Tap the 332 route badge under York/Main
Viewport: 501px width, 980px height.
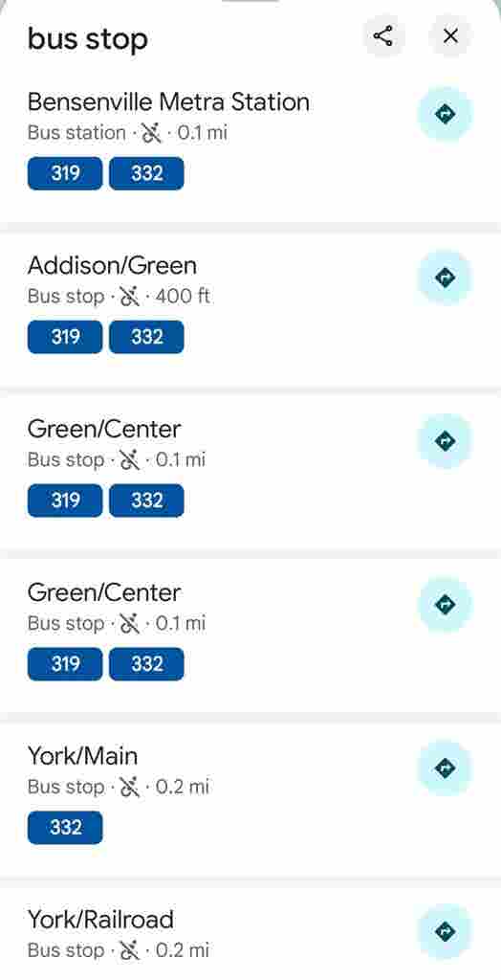pyautogui.click(x=65, y=828)
